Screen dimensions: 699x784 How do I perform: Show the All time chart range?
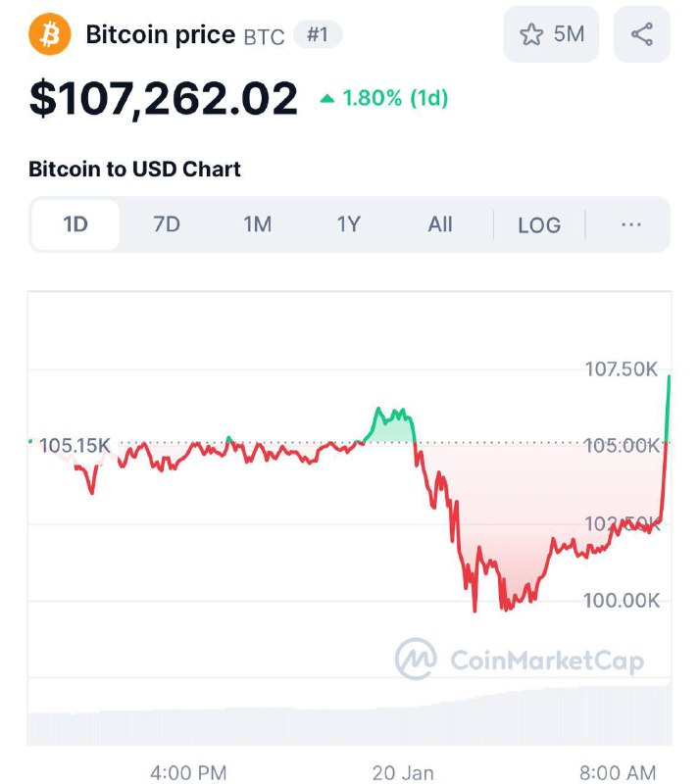tap(440, 224)
